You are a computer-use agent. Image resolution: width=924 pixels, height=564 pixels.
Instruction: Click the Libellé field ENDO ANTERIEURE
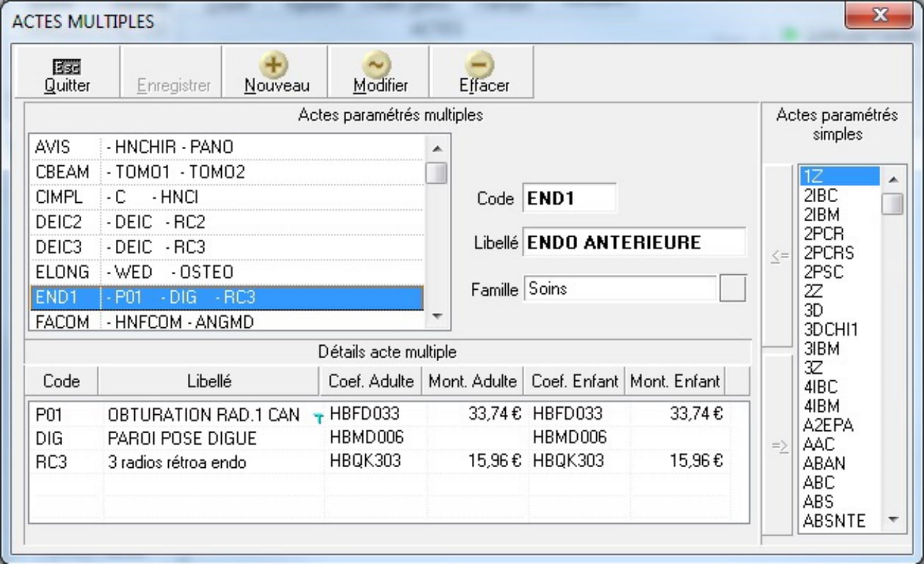pos(634,242)
